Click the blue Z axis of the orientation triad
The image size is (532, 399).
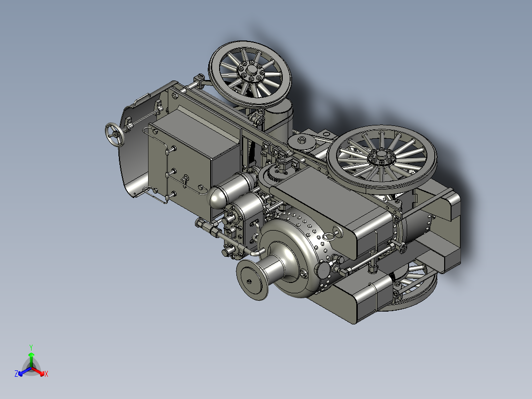23,372
